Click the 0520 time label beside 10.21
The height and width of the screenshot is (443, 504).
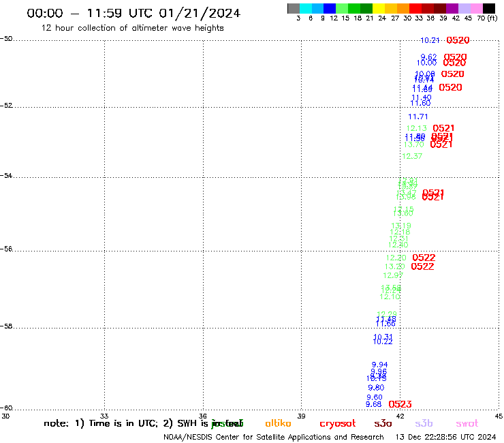click(x=458, y=40)
